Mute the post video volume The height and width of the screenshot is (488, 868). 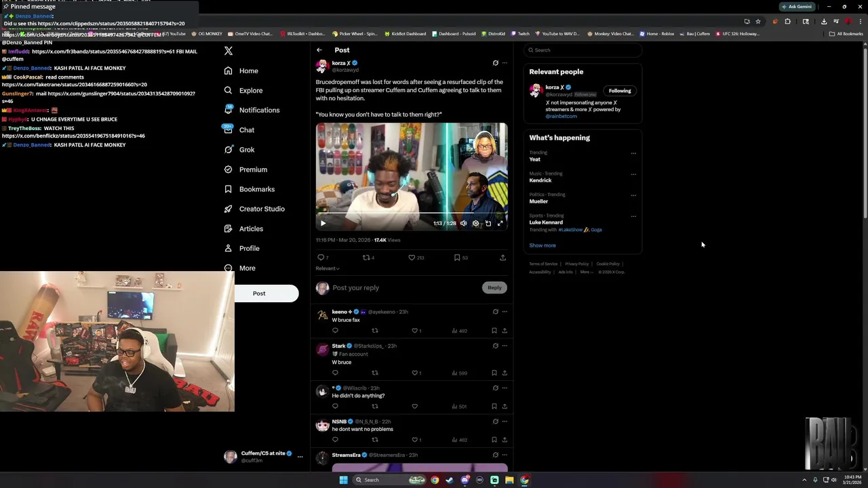[x=464, y=223]
